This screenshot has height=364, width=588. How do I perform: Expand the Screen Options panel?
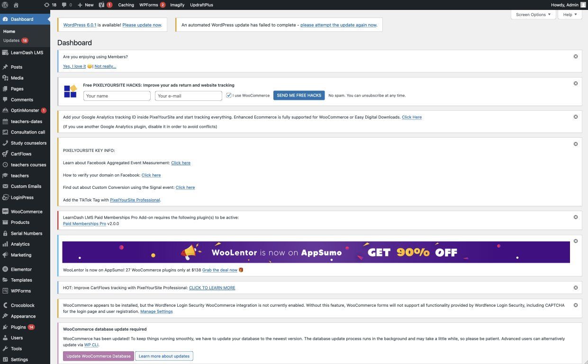coord(533,15)
